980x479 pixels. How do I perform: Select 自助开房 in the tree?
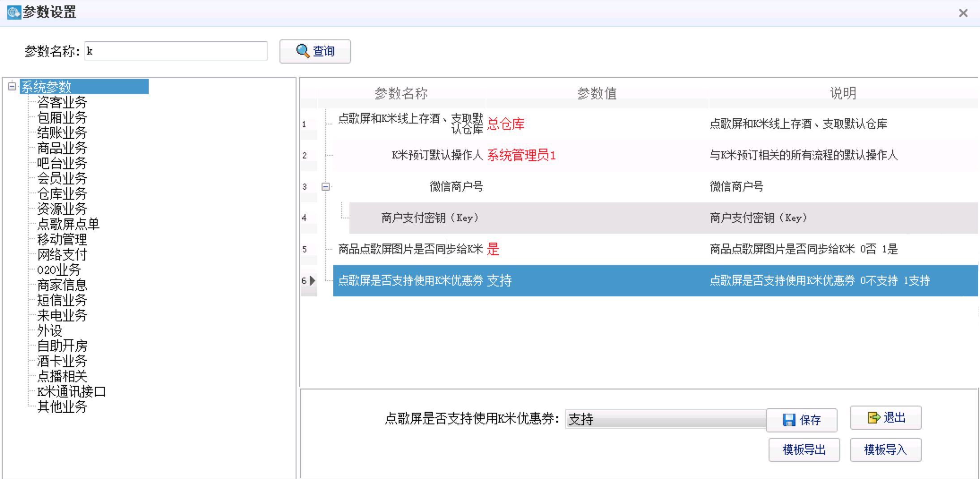(x=62, y=346)
